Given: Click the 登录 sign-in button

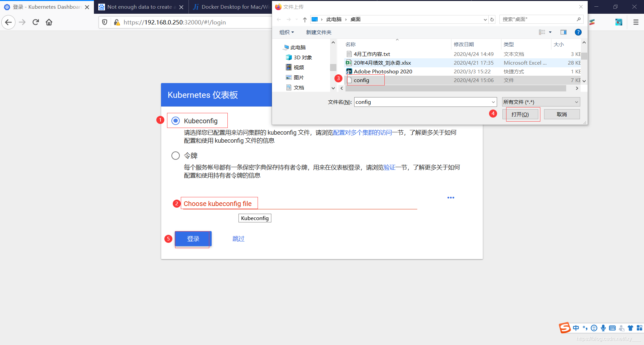Looking at the screenshot, I should click(193, 239).
